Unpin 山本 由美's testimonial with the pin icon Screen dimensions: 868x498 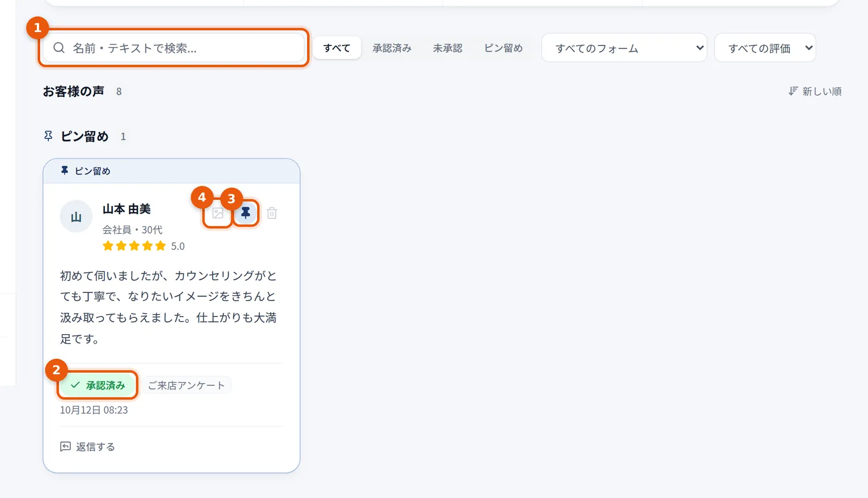pyautogui.click(x=246, y=213)
